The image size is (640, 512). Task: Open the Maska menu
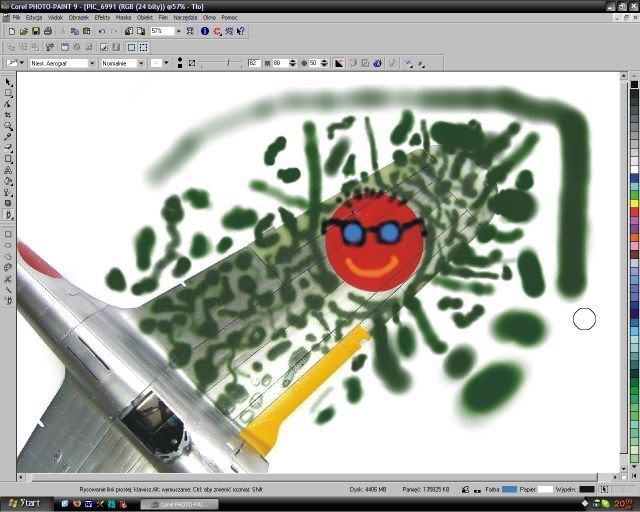(x=123, y=18)
